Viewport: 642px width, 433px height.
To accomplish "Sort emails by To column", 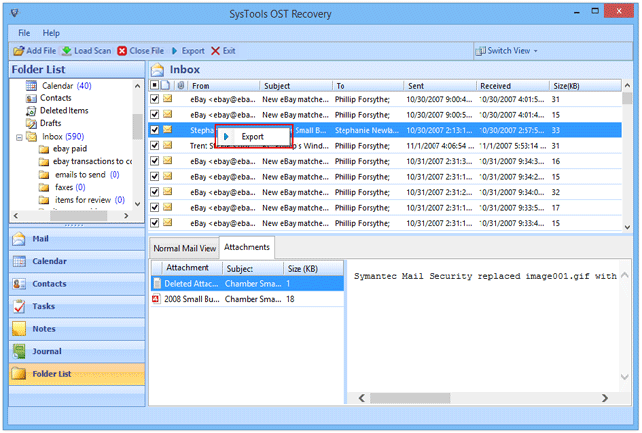I will (368, 86).
